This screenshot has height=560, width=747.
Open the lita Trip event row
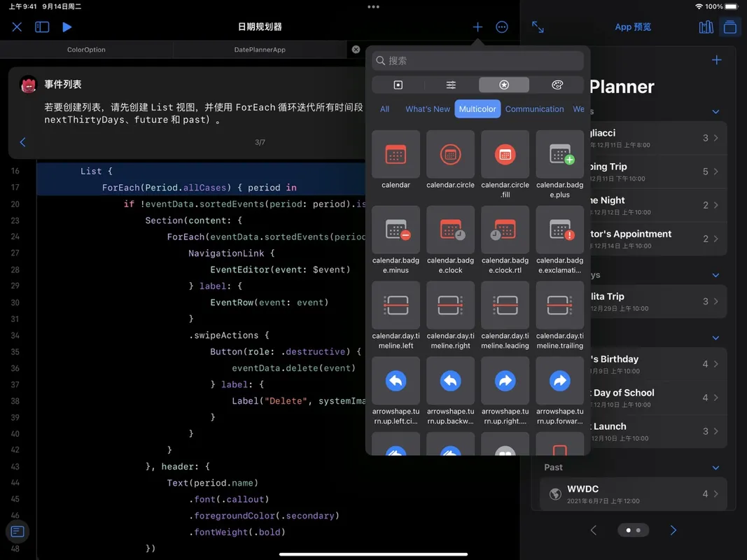point(658,302)
